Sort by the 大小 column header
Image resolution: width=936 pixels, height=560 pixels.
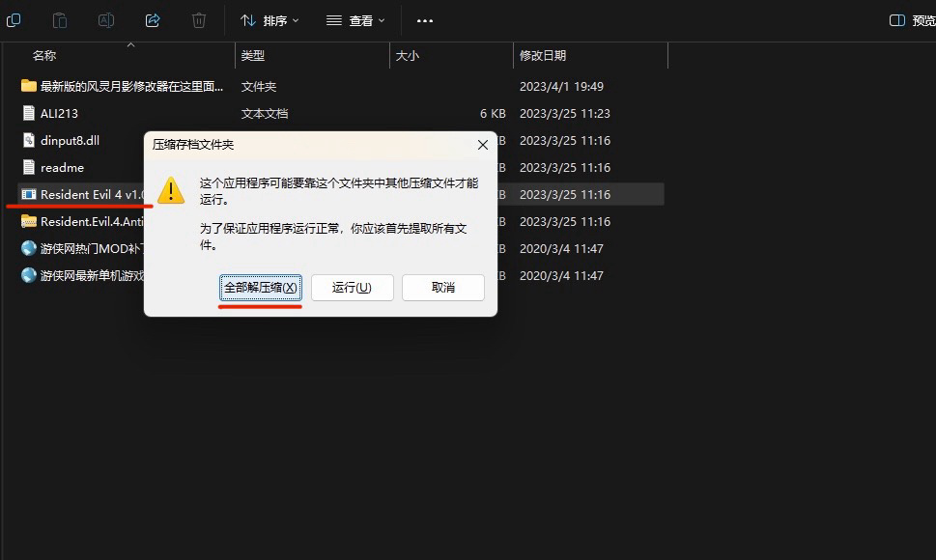point(407,55)
